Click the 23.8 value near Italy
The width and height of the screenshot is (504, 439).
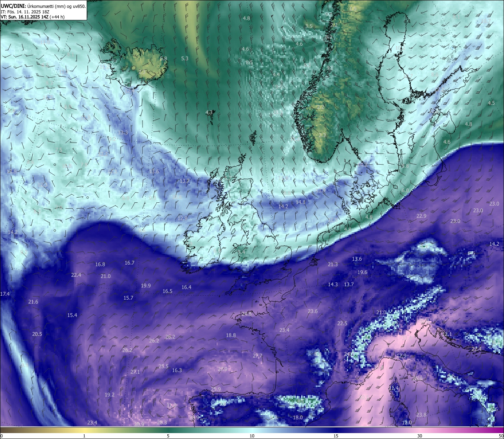[421, 415]
